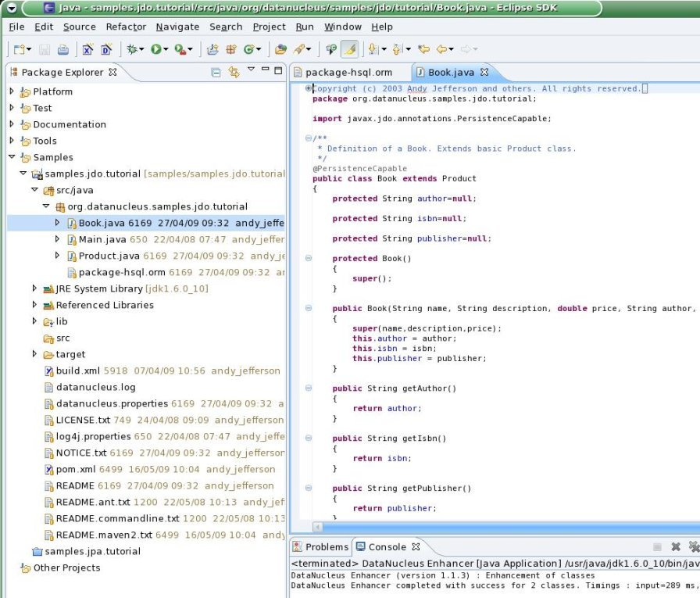Screen dimensions: 700x598
Task: Click the Last Edit Location arrow icon
Action: (x=423, y=49)
